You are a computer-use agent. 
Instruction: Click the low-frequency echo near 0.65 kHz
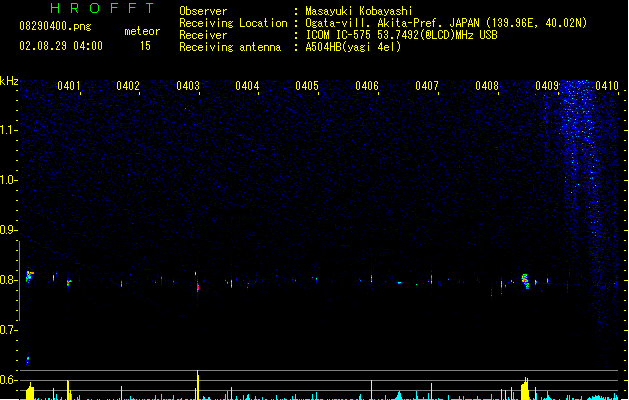click(x=28, y=361)
